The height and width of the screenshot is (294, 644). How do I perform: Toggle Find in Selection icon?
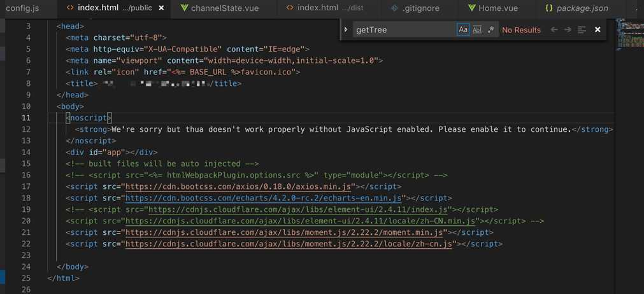[x=581, y=29]
